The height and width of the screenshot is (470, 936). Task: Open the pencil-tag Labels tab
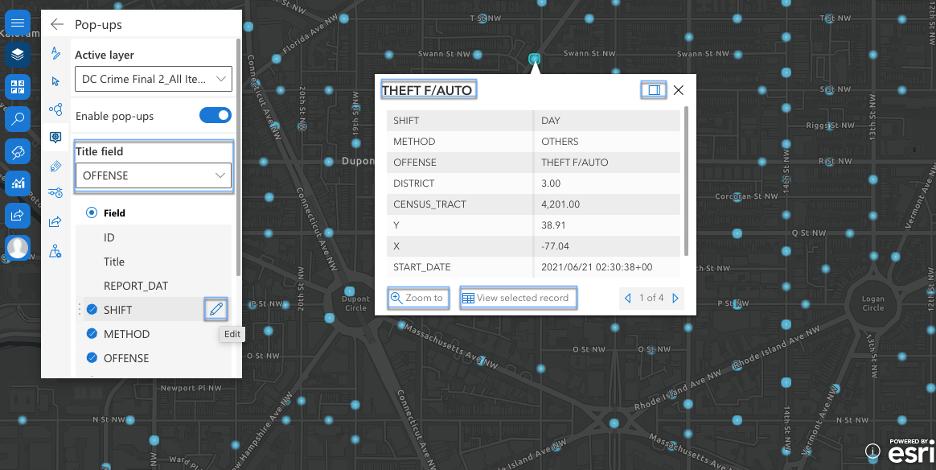coord(56,165)
